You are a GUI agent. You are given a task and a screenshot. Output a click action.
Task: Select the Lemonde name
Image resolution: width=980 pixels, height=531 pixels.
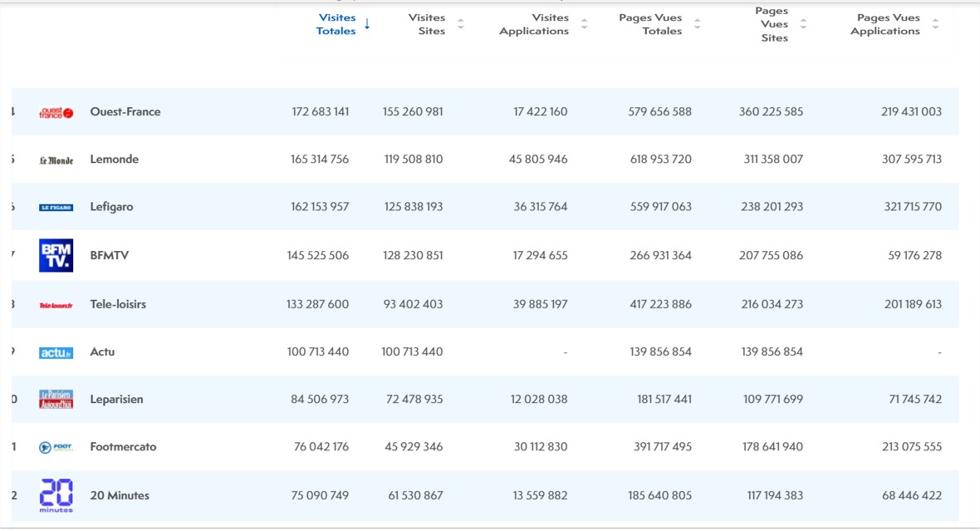(x=115, y=160)
